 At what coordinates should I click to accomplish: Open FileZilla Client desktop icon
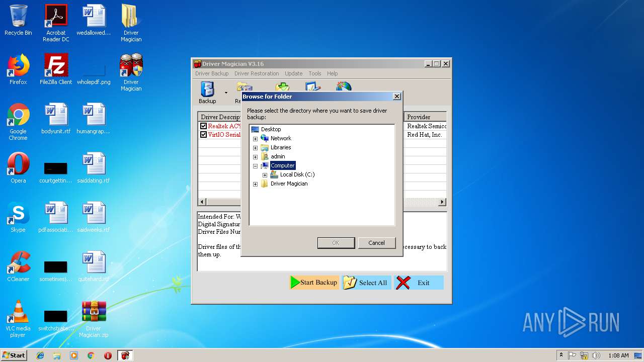coord(56,69)
